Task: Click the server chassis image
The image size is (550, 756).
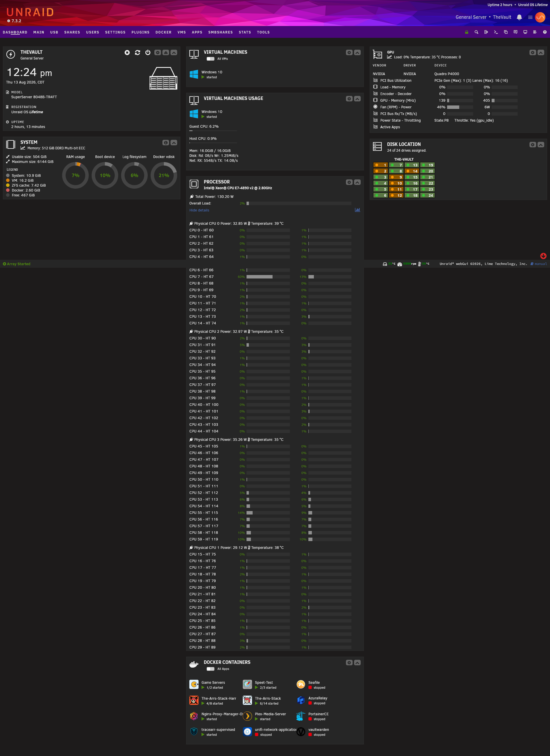Action: click(x=163, y=78)
